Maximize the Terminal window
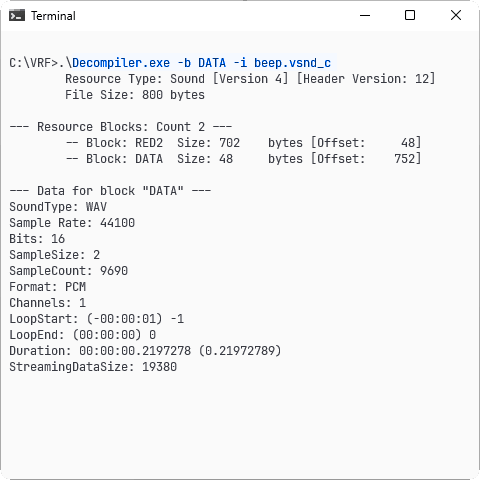 tap(410, 15)
